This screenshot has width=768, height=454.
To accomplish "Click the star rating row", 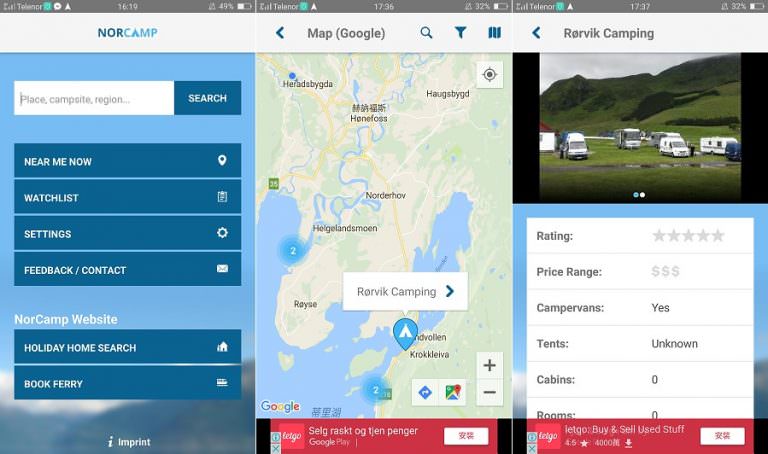I will (639, 236).
